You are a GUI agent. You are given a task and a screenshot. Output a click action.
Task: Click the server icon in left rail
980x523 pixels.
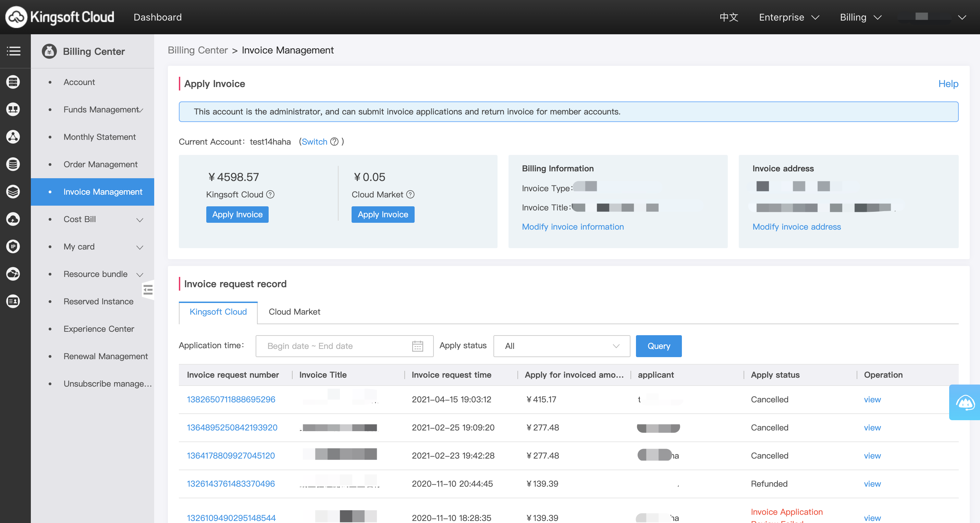point(13,82)
